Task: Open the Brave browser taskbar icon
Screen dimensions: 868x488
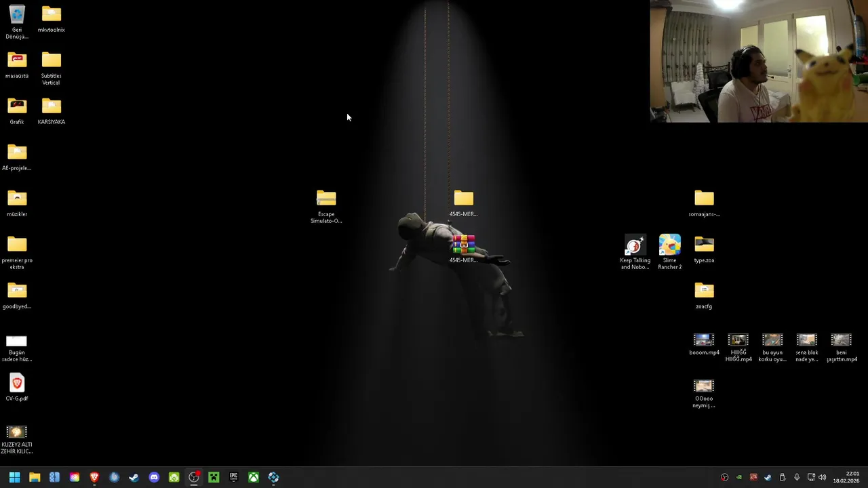Action: (x=94, y=477)
